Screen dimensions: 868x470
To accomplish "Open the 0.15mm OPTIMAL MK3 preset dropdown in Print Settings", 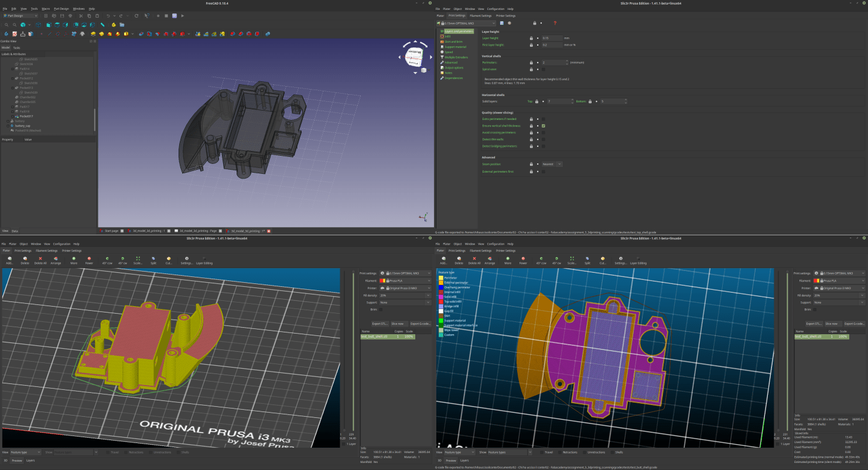I will [x=466, y=23].
